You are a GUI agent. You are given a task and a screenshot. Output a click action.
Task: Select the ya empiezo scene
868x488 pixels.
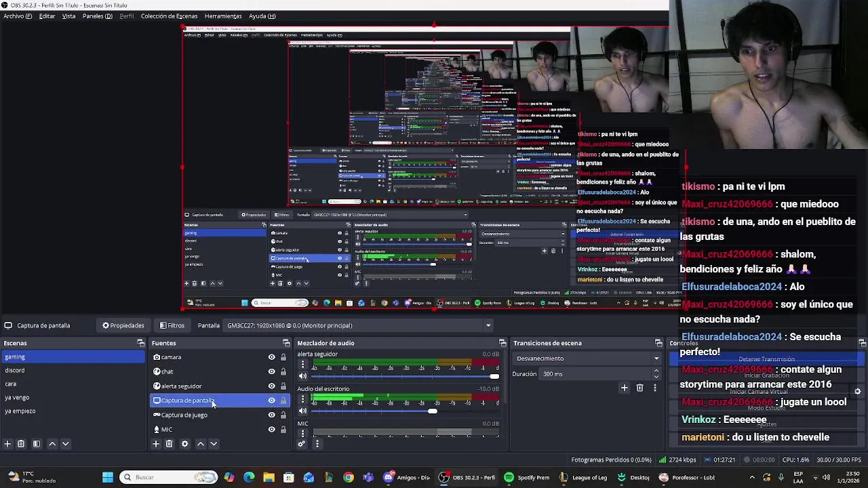[73, 411]
